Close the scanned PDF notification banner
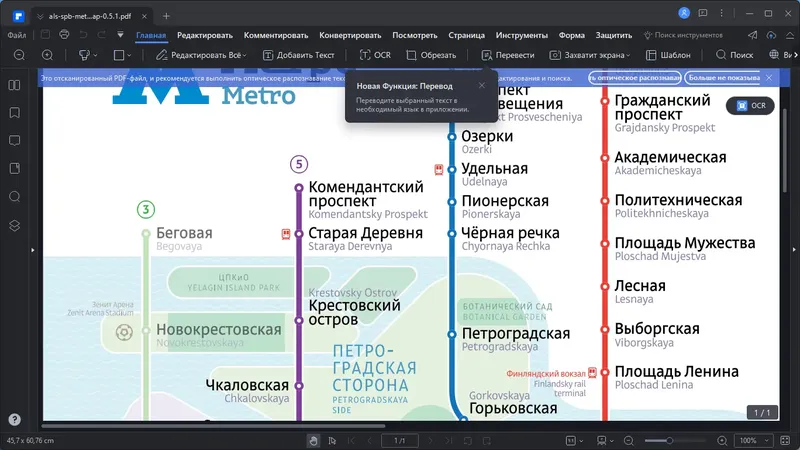The height and width of the screenshot is (450, 800). [769, 78]
